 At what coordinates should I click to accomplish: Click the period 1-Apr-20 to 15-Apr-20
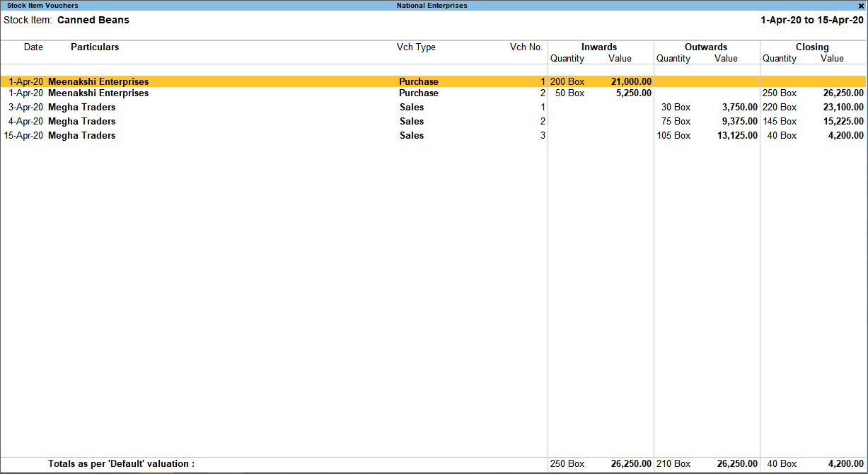coord(812,20)
